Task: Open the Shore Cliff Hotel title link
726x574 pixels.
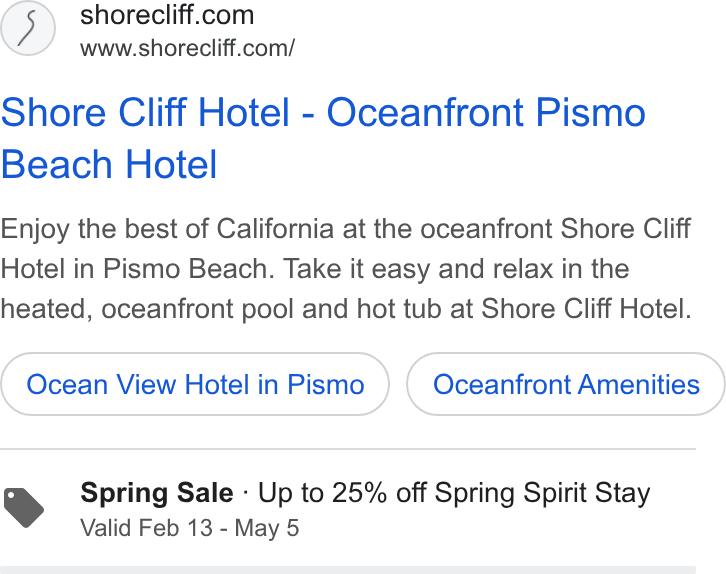Action: click(323, 138)
